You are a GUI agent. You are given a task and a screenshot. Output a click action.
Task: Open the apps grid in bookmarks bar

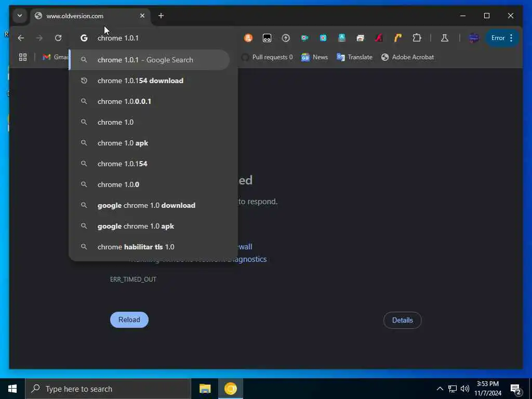[x=23, y=57]
